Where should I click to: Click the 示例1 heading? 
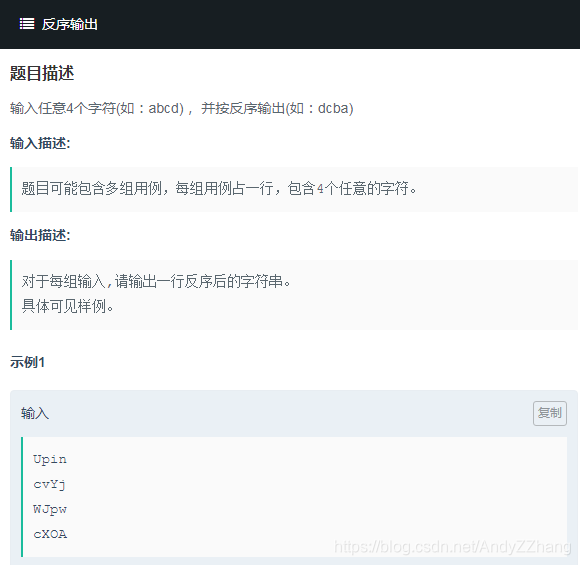(27, 362)
